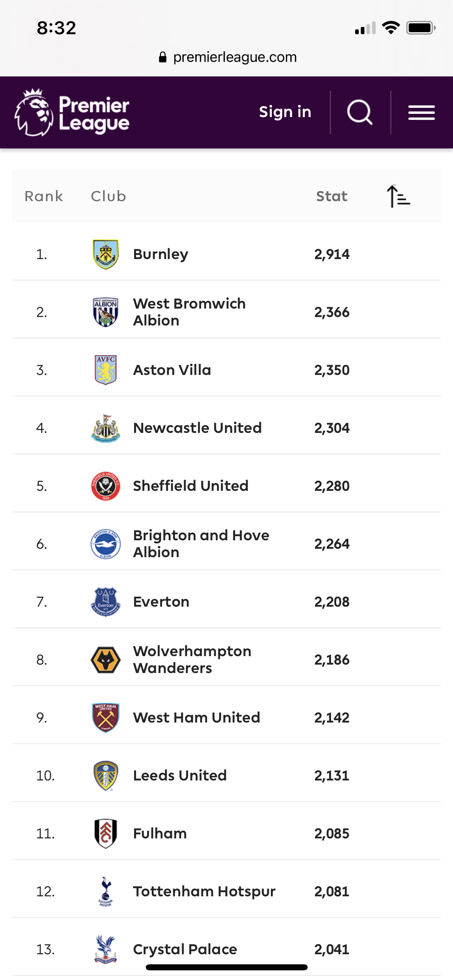
Task: Tap the Wolverhampton Wanderers wolf badge
Action: (x=105, y=660)
